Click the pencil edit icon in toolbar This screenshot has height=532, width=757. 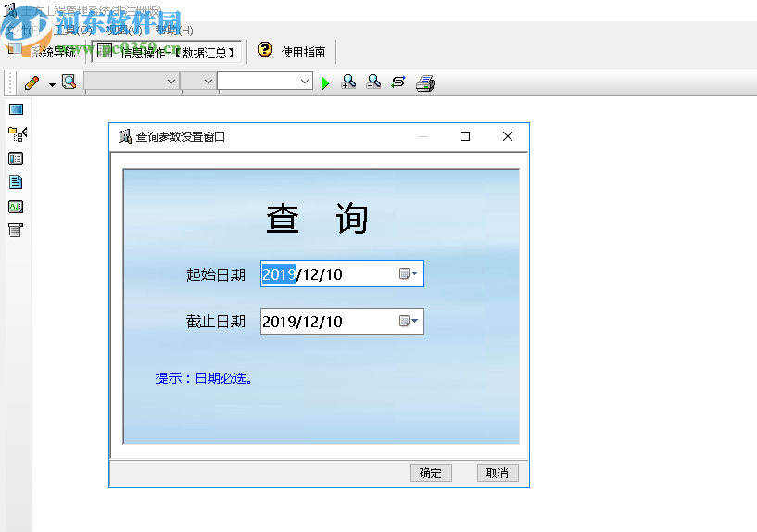[x=32, y=82]
